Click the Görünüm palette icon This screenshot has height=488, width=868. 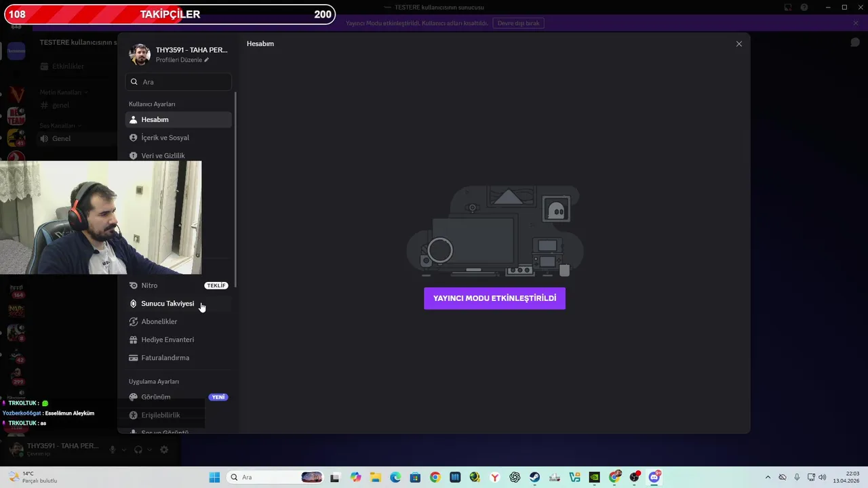coord(134,396)
